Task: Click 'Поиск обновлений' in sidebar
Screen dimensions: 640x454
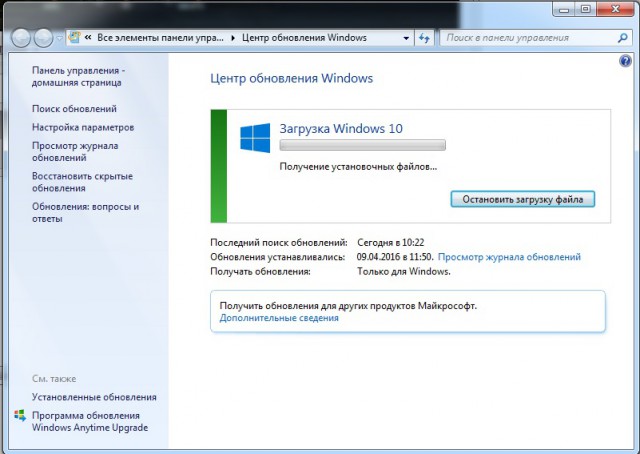Action: [74, 109]
